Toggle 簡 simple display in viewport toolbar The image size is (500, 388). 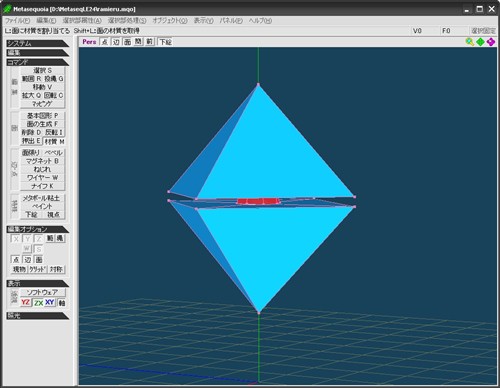click(138, 41)
